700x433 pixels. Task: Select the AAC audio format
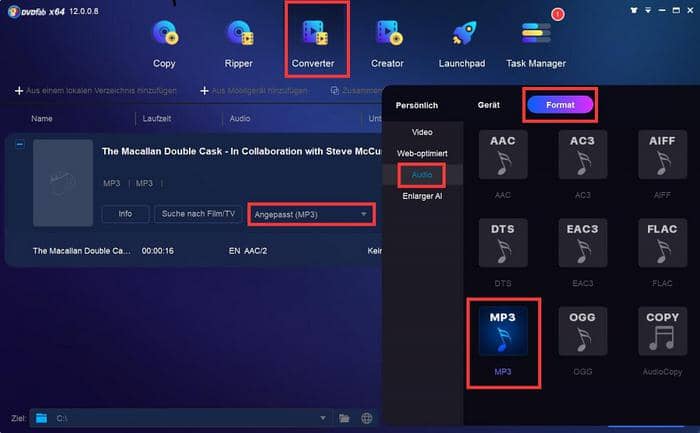pyautogui.click(x=503, y=164)
